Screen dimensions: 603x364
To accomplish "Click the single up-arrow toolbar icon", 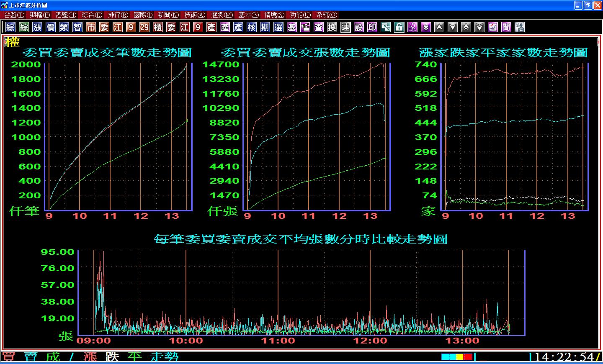I will [x=439, y=27].
